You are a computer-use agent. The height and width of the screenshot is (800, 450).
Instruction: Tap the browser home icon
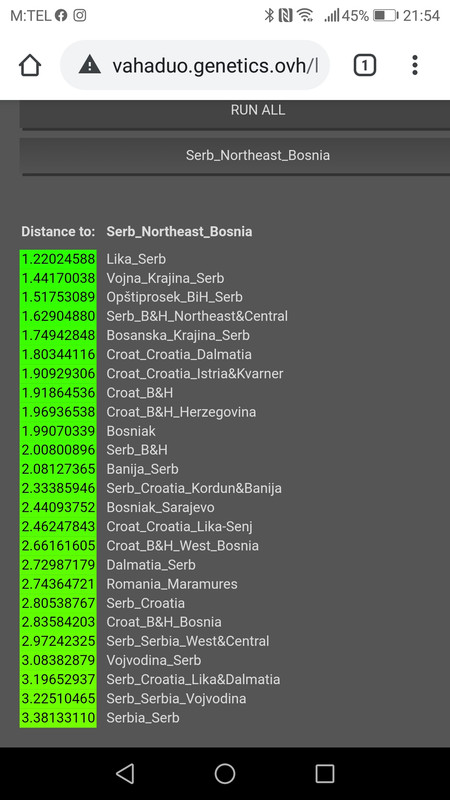(30, 65)
